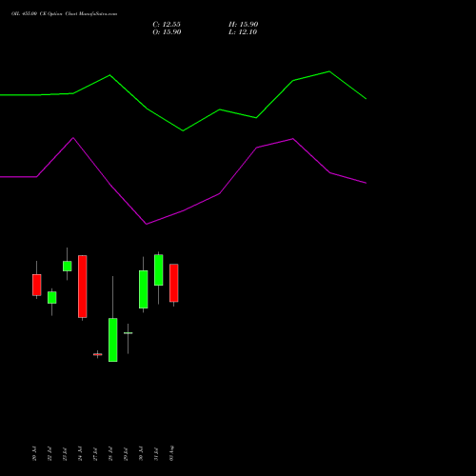Click the 20 Jul date label
The image size is (476, 476).
coord(34,453)
